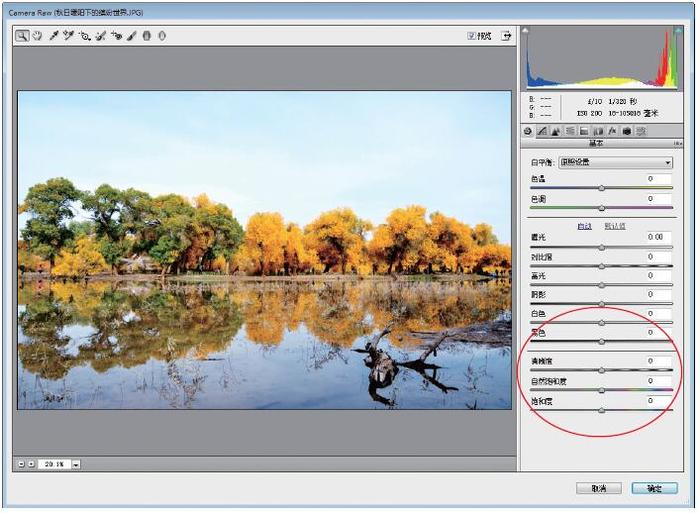This screenshot has width=700, height=513.
Task: Click the RGB histogram display
Action: tap(602, 58)
